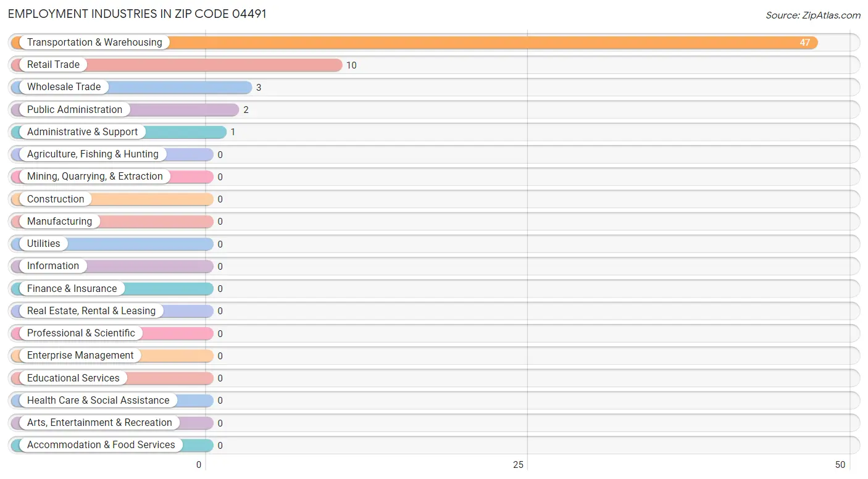Select Professional & Scientific label
Viewport: 868px width, 479px height.
click(81, 333)
